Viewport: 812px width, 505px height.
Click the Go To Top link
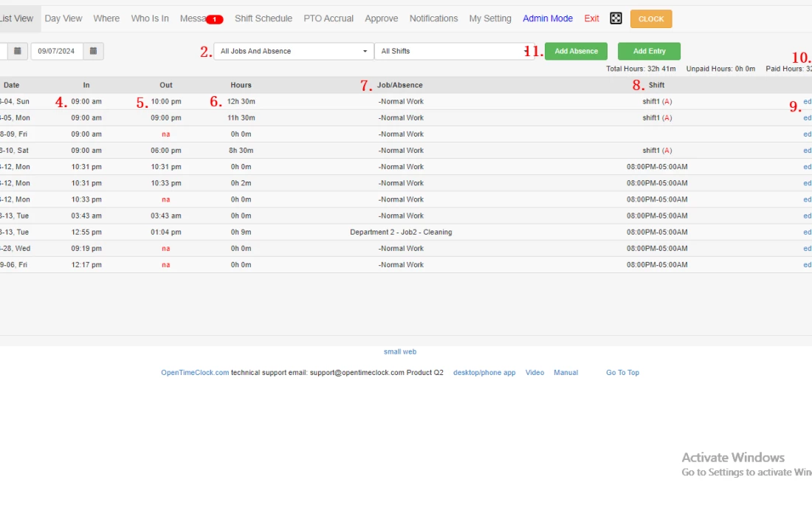coord(622,373)
